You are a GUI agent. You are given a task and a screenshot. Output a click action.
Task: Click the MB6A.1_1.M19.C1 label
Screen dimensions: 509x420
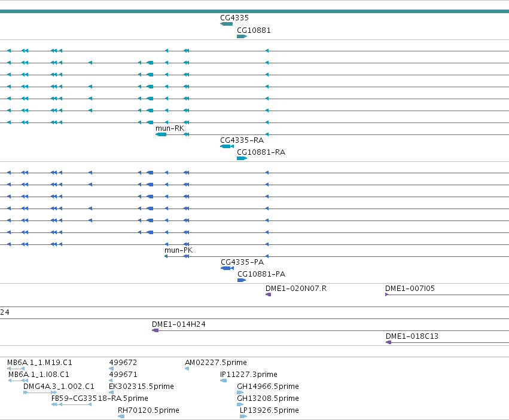(x=39, y=363)
